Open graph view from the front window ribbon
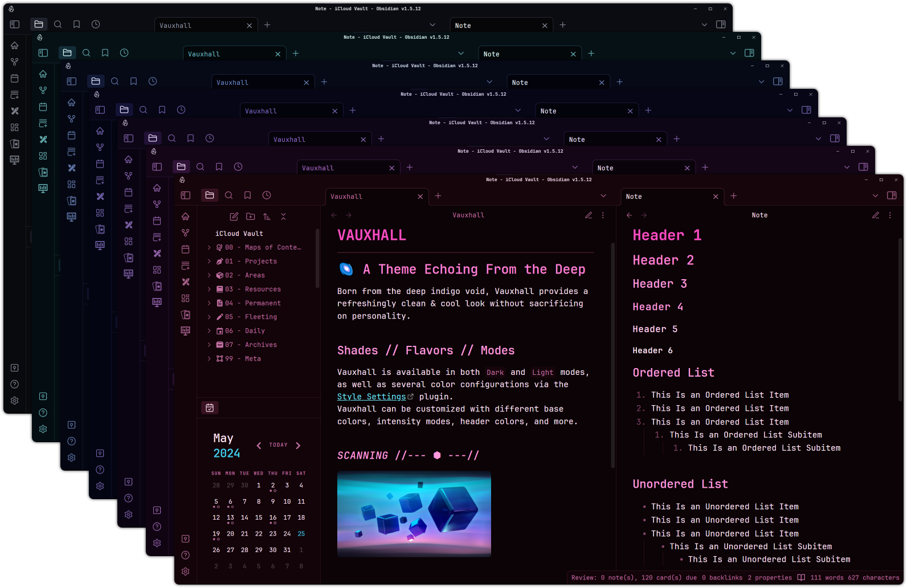Screen dimensions: 907x588 [186, 233]
